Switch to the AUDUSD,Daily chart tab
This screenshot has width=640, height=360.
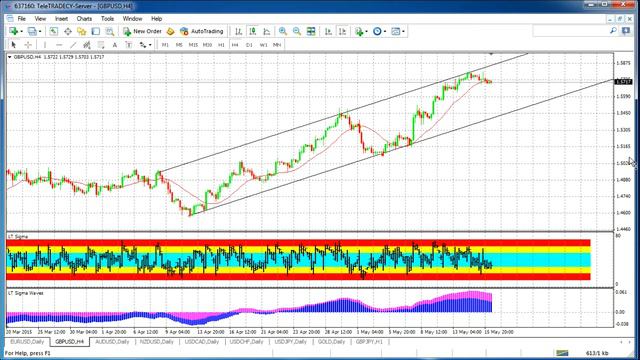click(112, 342)
